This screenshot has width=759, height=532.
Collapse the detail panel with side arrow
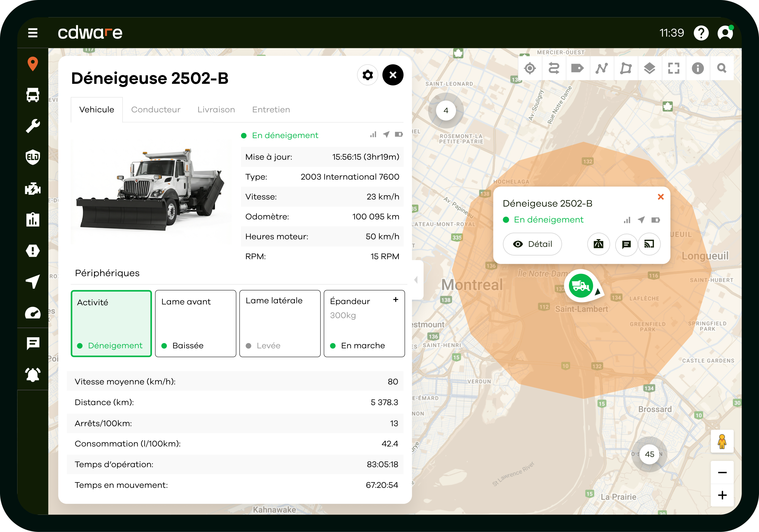[417, 280]
